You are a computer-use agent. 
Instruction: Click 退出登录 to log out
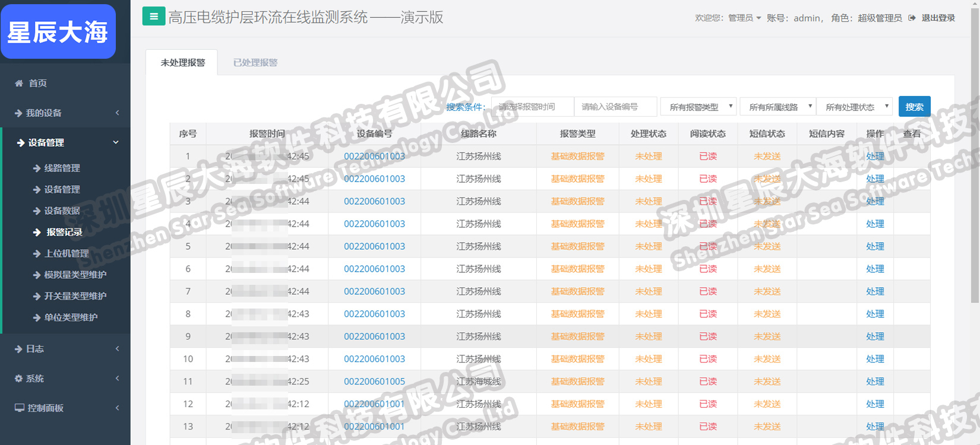tap(938, 18)
